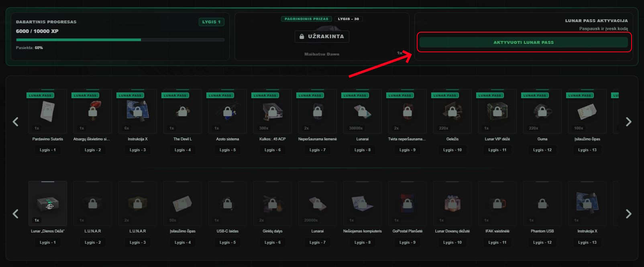Open the Tvirta neperšaunama reward card

408,111
